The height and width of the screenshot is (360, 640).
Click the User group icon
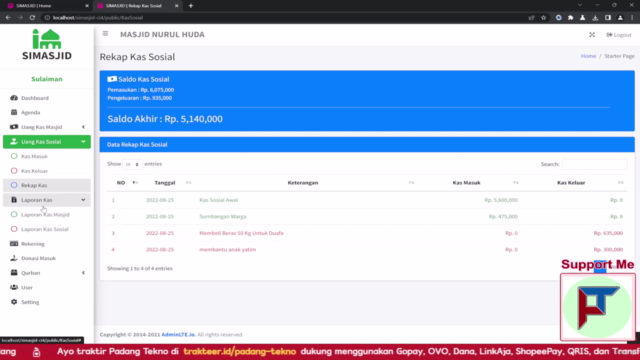coord(14,287)
